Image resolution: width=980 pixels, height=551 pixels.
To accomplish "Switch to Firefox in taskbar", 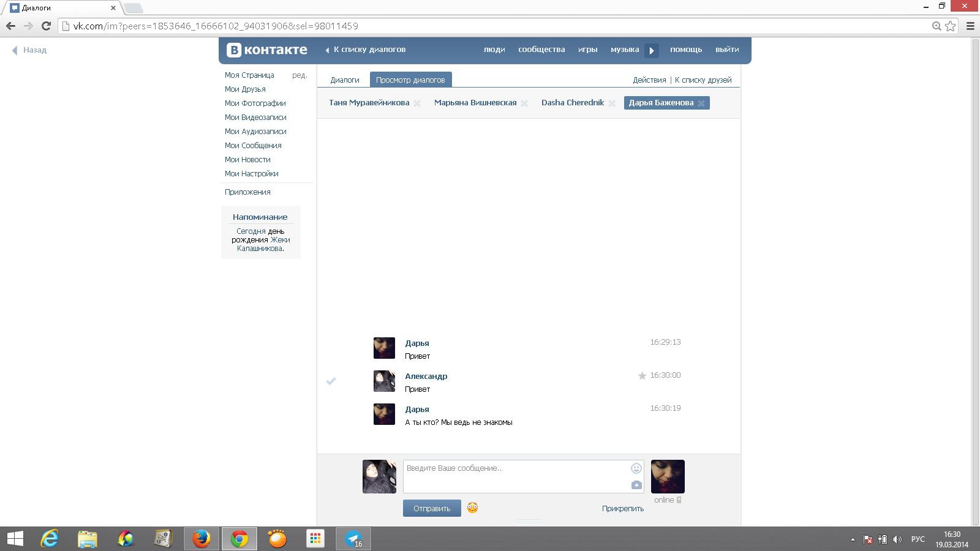I will click(x=202, y=539).
